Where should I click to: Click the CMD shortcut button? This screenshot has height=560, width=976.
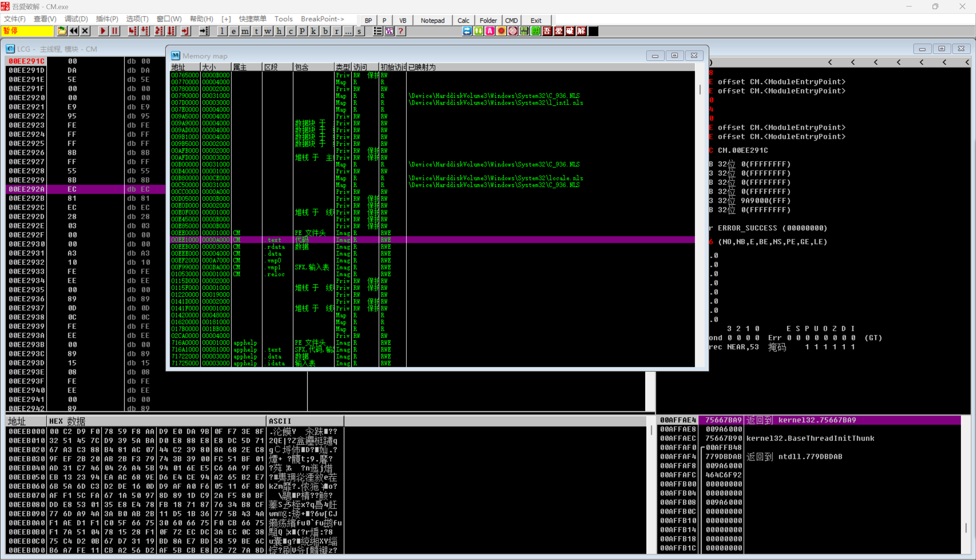click(x=511, y=21)
